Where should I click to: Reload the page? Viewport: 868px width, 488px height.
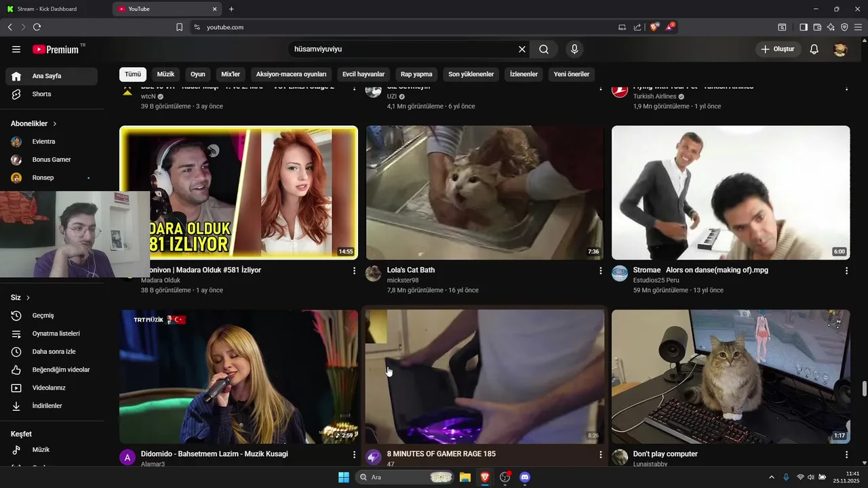pyautogui.click(x=37, y=27)
